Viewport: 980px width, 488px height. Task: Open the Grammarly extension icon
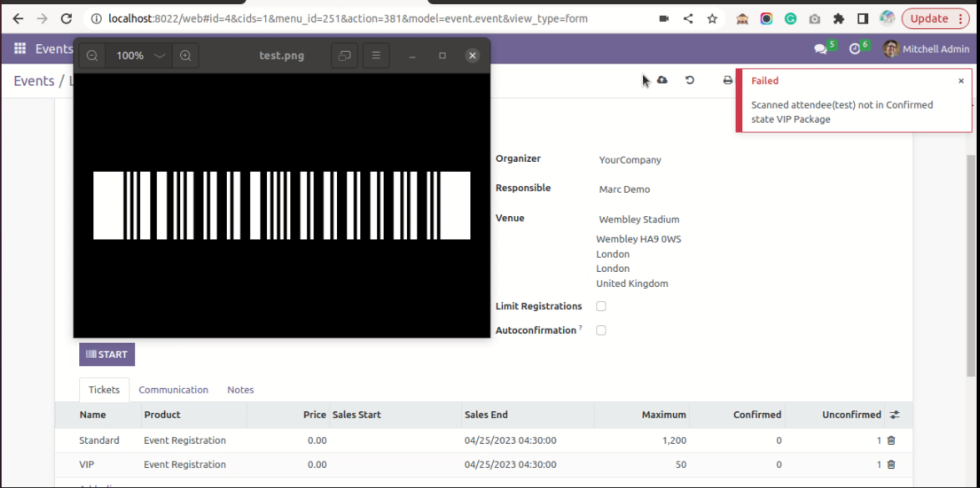(x=790, y=18)
